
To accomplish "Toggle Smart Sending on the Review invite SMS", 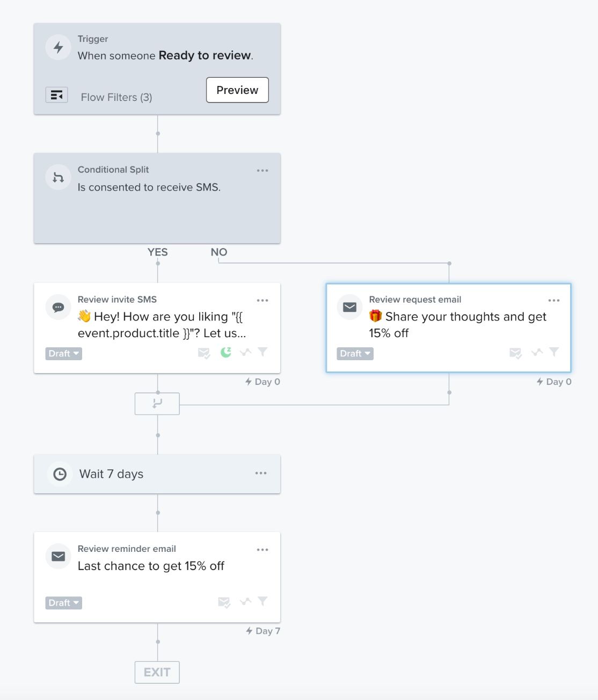I will pyautogui.click(x=225, y=352).
